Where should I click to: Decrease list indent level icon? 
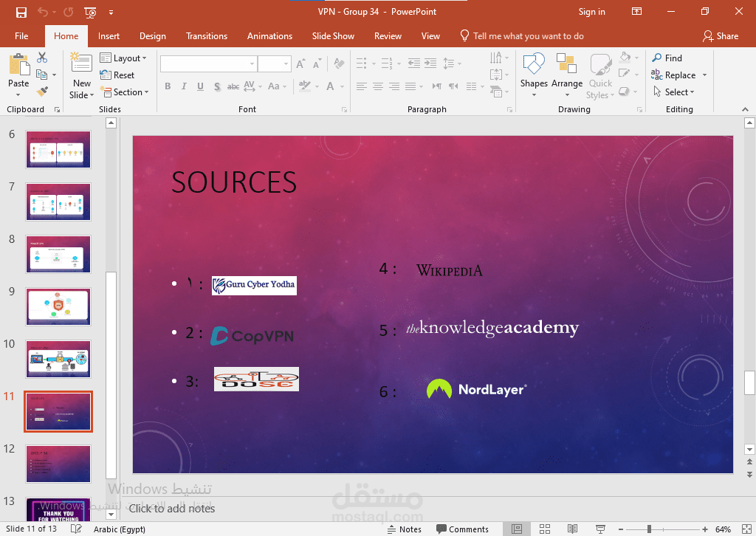413,63
